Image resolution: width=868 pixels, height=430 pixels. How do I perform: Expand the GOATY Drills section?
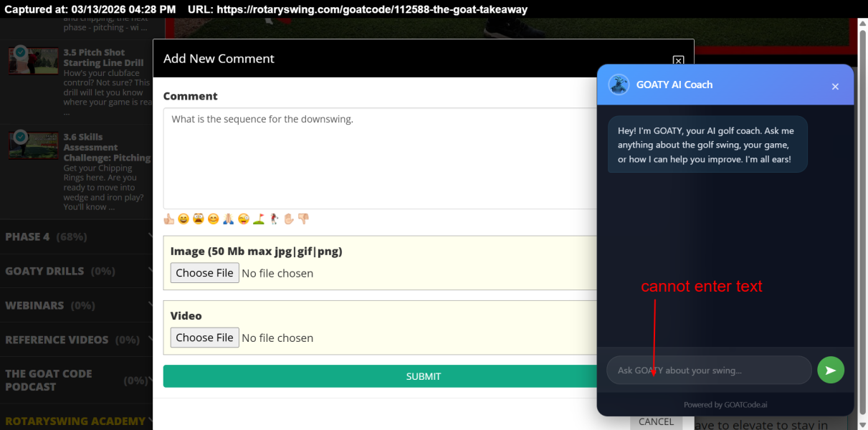coord(76,271)
